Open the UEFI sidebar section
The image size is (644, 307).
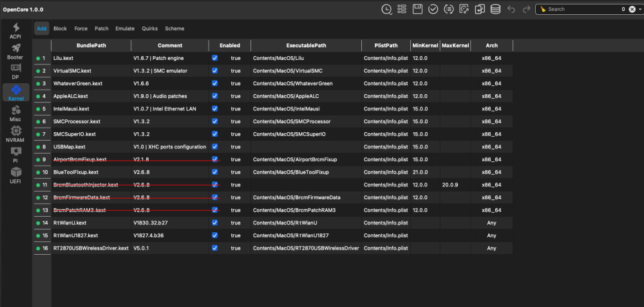15,175
